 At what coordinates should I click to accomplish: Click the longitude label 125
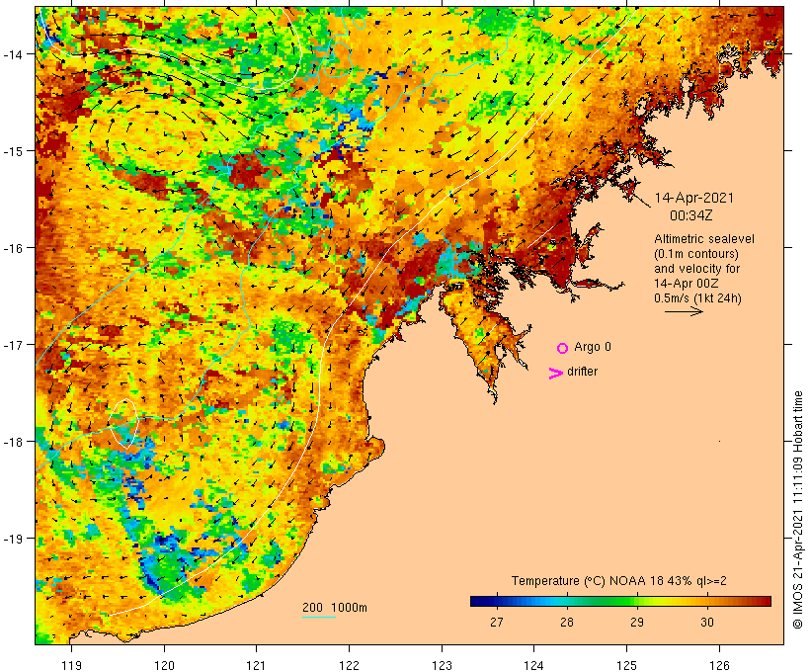click(x=627, y=665)
